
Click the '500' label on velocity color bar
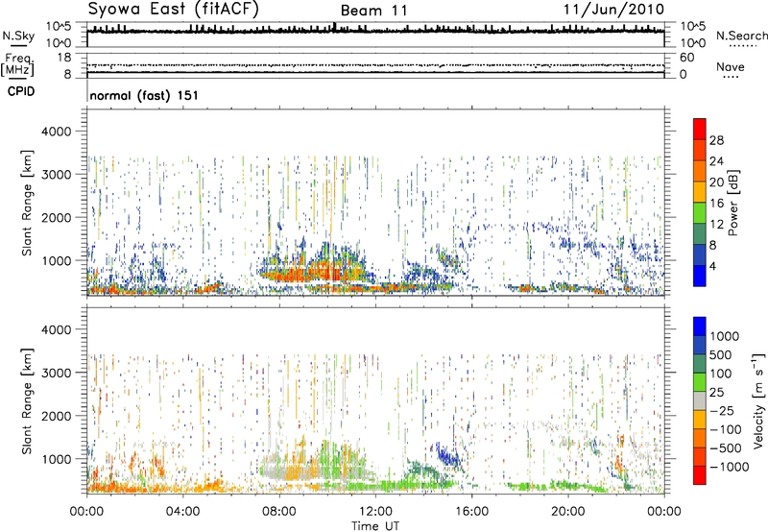[x=721, y=355]
